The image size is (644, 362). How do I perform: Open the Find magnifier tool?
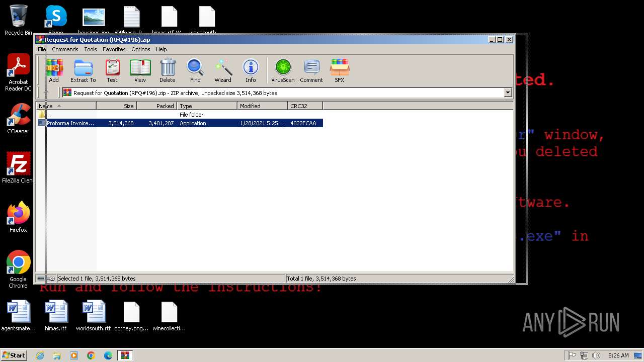(195, 70)
